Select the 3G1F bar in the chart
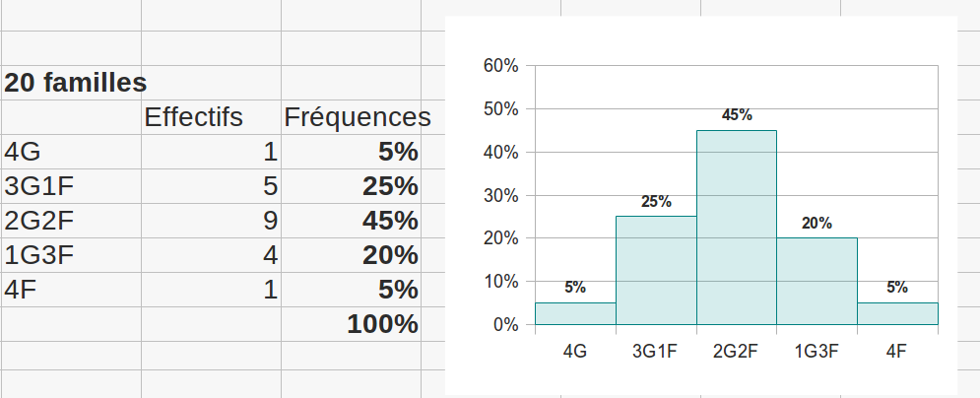The width and height of the screenshot is (980, 398). coord(656,271)
